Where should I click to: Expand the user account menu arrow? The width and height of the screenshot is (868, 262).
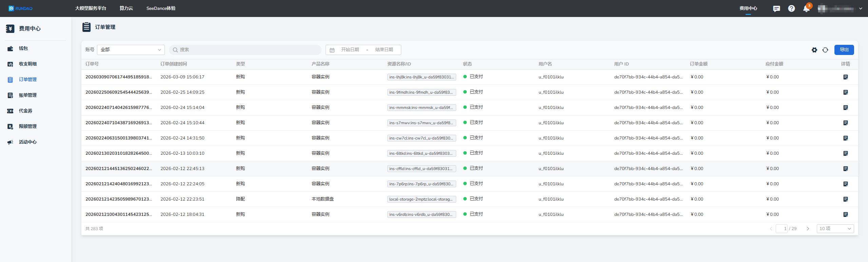[861, 8]
